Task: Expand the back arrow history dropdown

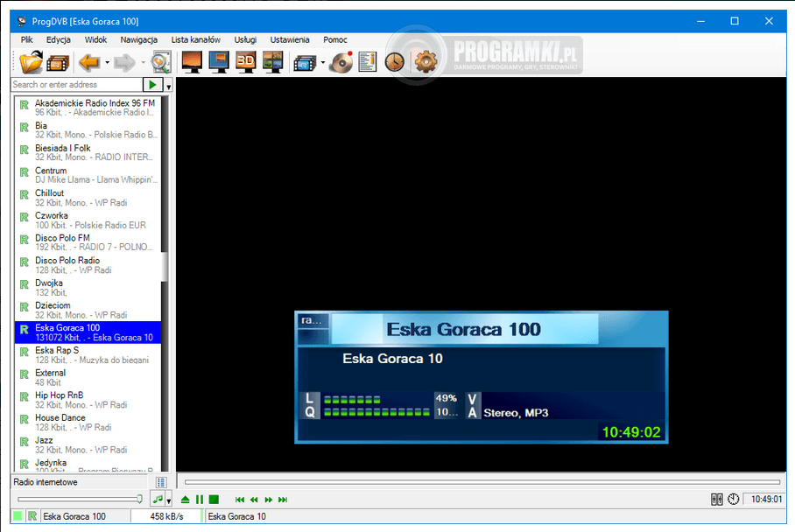Action: click(x=107, y=63)
